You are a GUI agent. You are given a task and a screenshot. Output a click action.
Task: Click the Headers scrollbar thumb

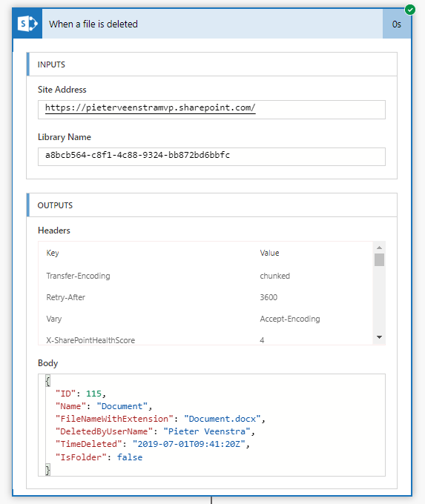pyautogui.click(x=379, y=259)
